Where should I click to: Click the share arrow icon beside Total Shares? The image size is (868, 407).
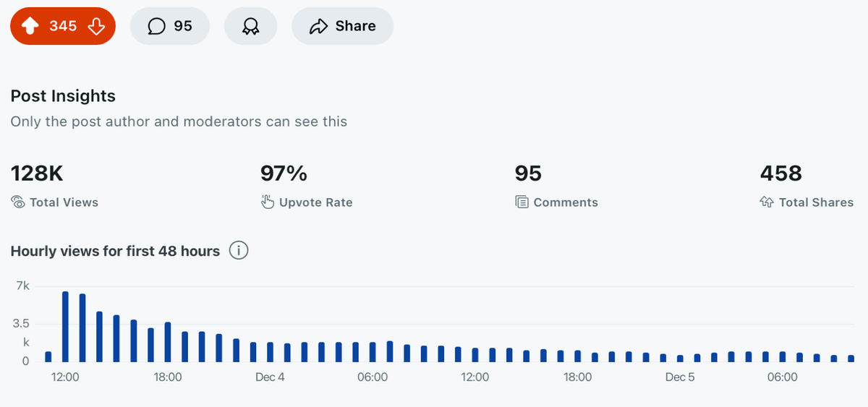coord(767,202)
